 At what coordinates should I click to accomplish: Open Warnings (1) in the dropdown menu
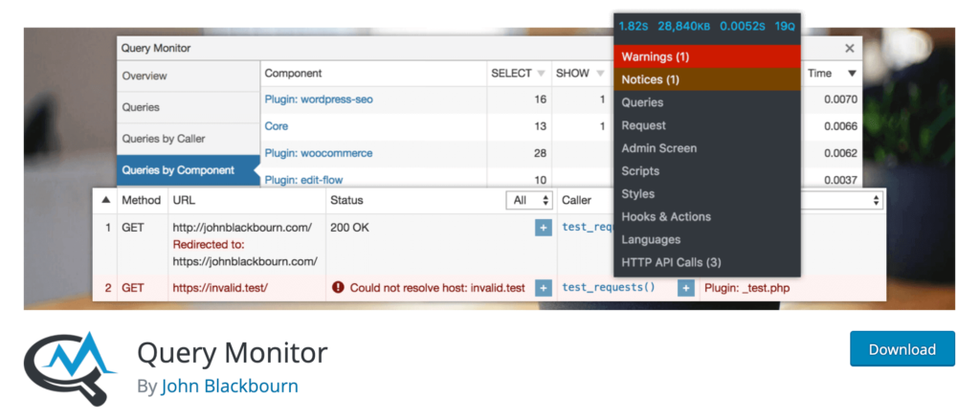pyautogui.click(x=707, y=56)
